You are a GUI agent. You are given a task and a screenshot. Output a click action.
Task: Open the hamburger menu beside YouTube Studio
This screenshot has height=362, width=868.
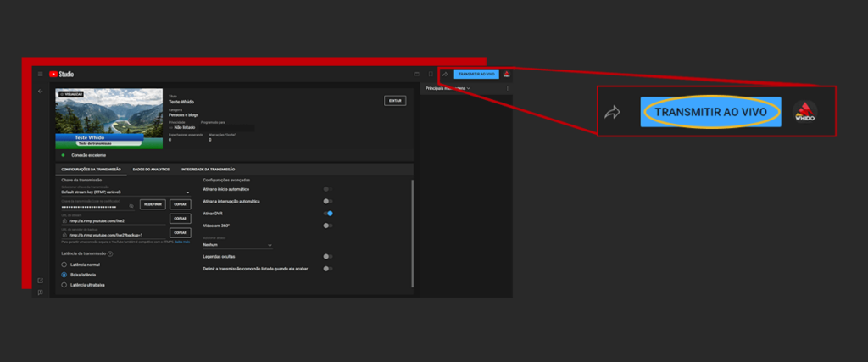[40, 75]
